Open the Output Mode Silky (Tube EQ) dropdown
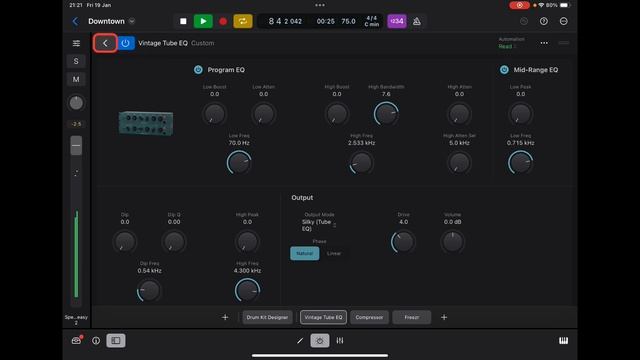The width and height of the screenshot is (640, 360). (319, 225)
